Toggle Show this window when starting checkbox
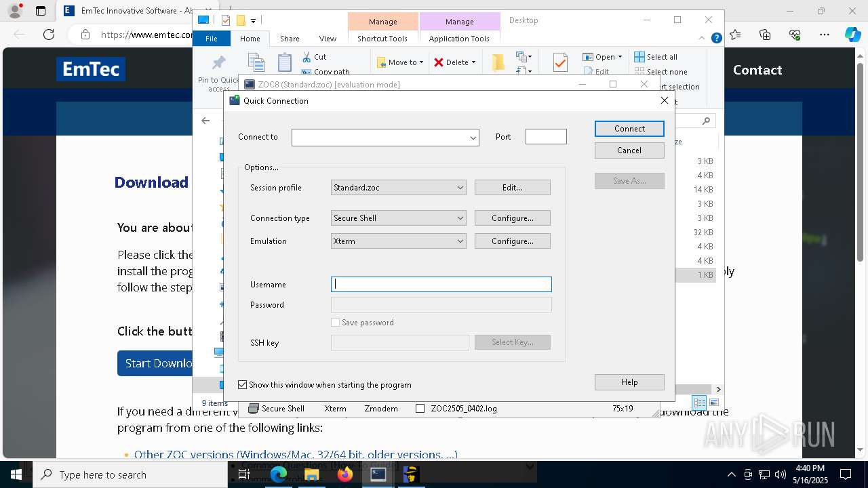Screen dimensions: 868x488 [x=242, y=385]
